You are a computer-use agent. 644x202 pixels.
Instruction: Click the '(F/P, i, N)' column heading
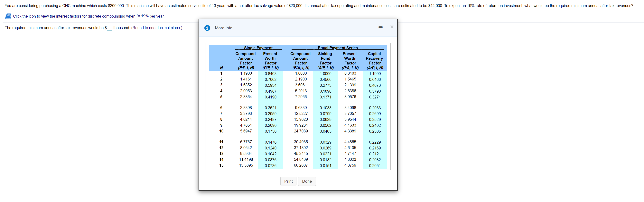[246, 68]
